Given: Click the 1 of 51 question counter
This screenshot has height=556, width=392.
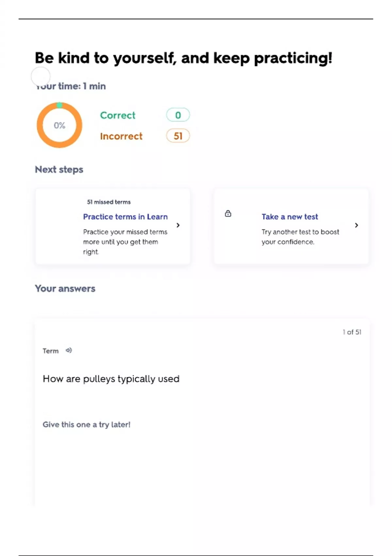Looking at the screenshot, I should (x=352, y=332).
